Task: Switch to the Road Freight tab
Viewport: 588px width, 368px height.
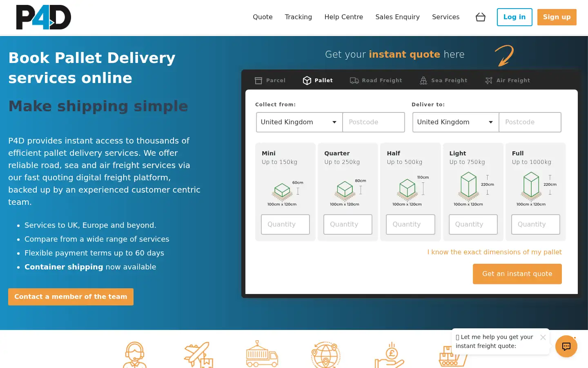Action: click(x=376, y=81)
